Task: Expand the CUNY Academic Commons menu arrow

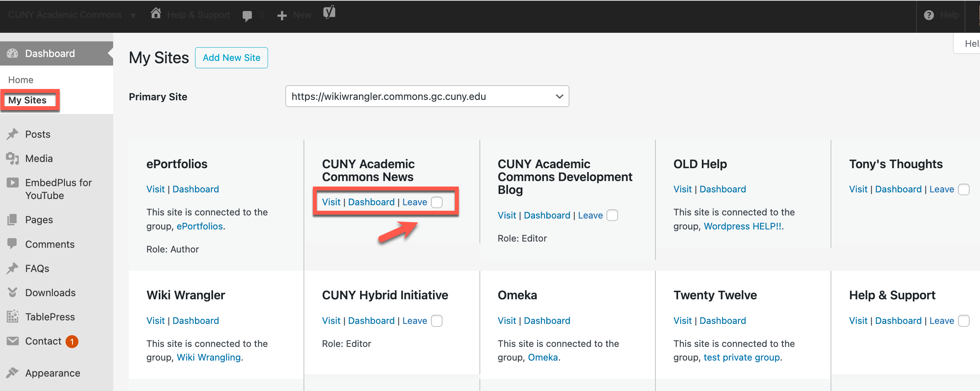Action: (x=133, y=16)
